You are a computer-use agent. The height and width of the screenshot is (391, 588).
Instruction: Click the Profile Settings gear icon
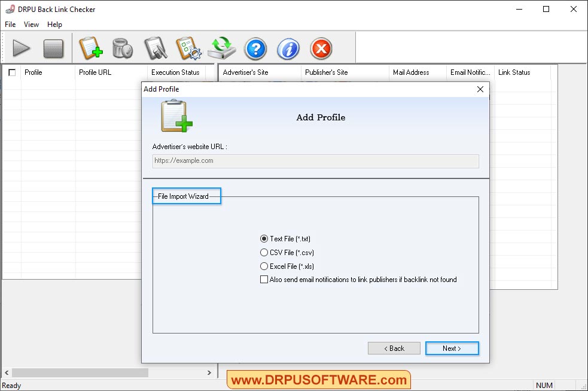189,49
